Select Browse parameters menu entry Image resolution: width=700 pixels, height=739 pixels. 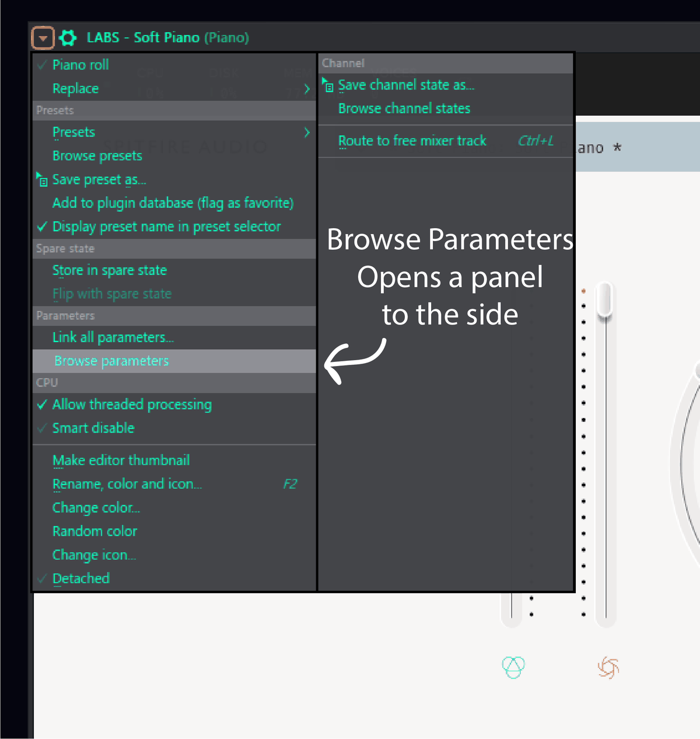tap(174, 361)
